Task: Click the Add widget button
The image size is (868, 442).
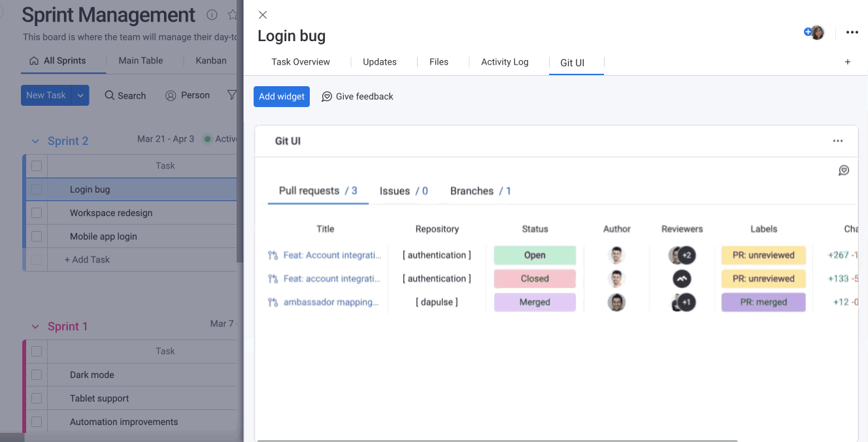Action: coord(281,96)
